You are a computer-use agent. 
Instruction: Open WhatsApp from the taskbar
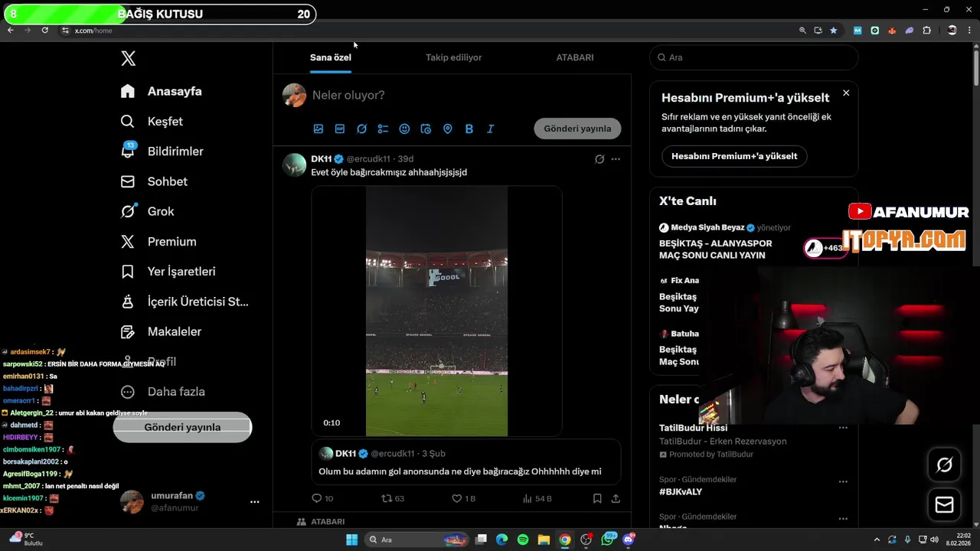(609, 539)
